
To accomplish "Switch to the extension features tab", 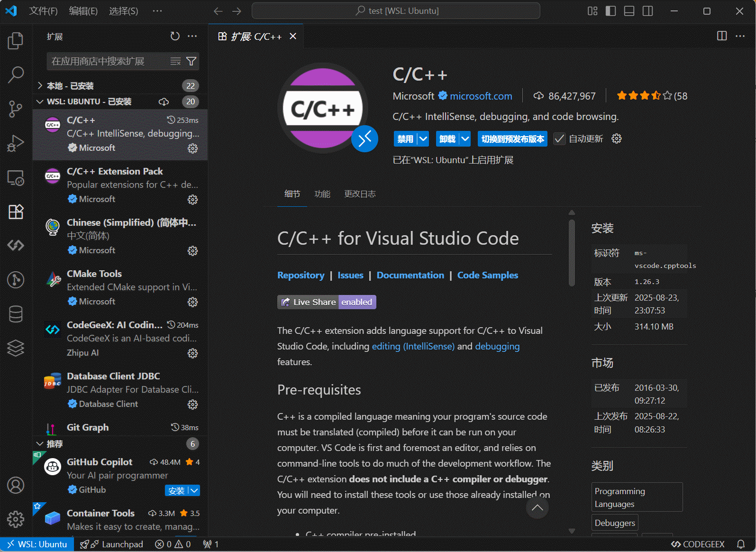I will (322, 194).
